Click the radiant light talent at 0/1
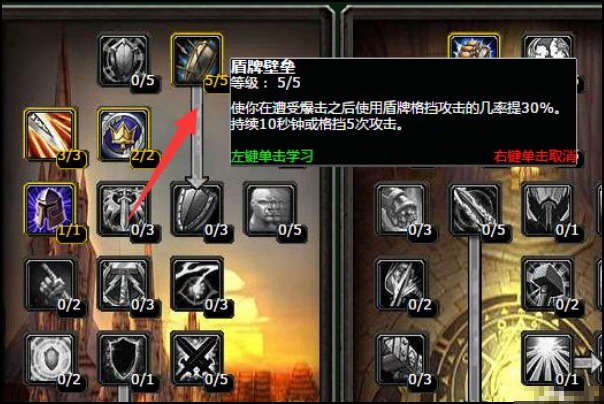 click(x=547, y=359)
